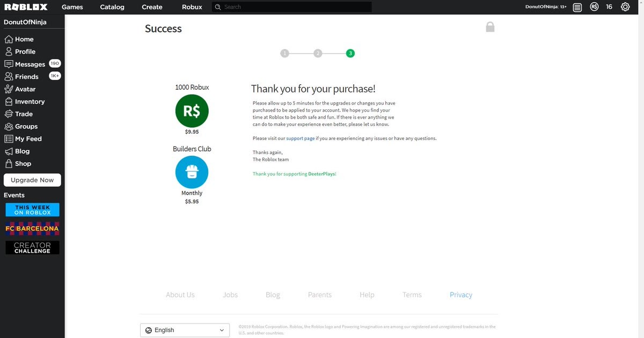Viewport: 644px width, 338px height.
Task: Click the 16 Robux balance number
Action: [609, 7]
